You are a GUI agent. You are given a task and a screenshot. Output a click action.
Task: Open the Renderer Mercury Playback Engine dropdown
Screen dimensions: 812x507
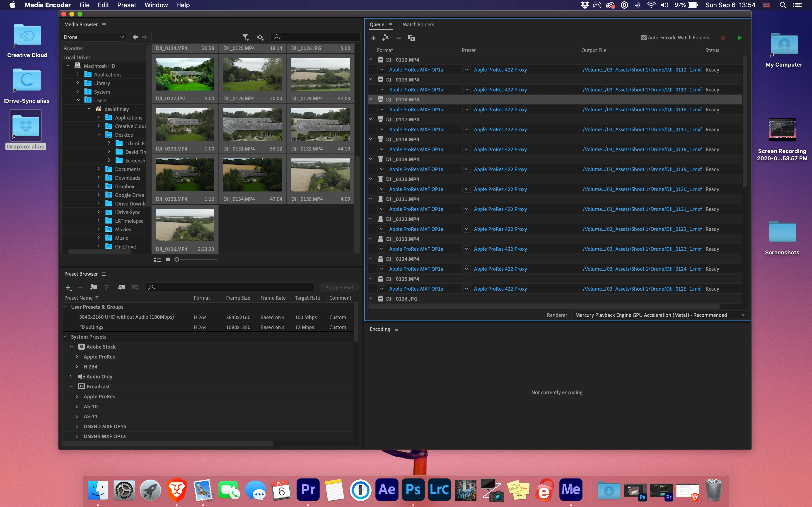click(660, 315)
